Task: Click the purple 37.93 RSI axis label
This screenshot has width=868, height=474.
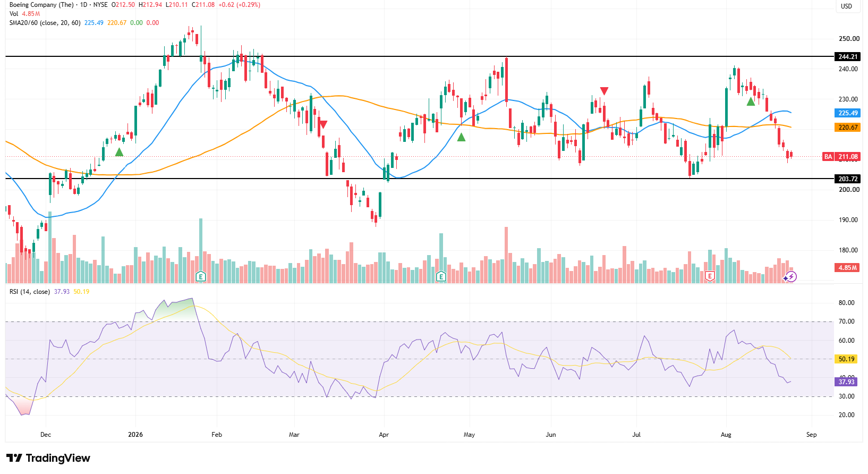Action: click(x=847, y=382)
